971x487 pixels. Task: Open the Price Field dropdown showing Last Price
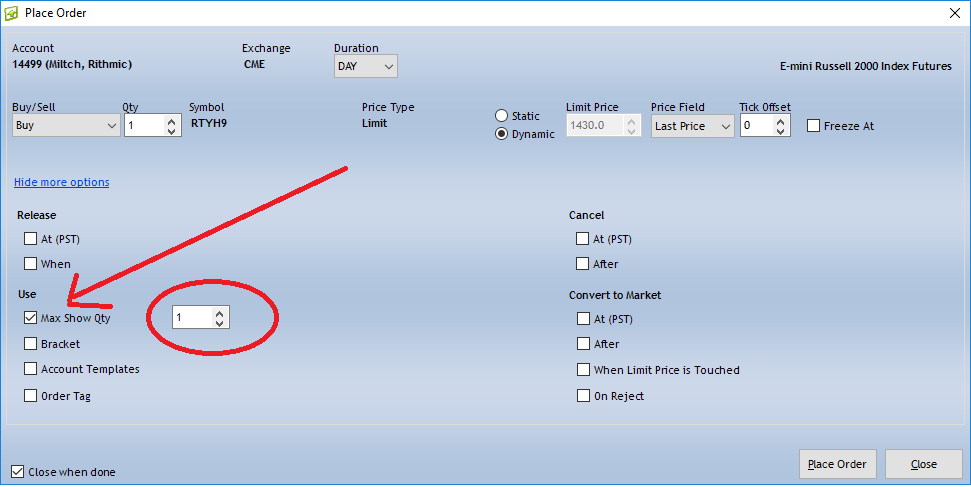click(x=692, y=126)
